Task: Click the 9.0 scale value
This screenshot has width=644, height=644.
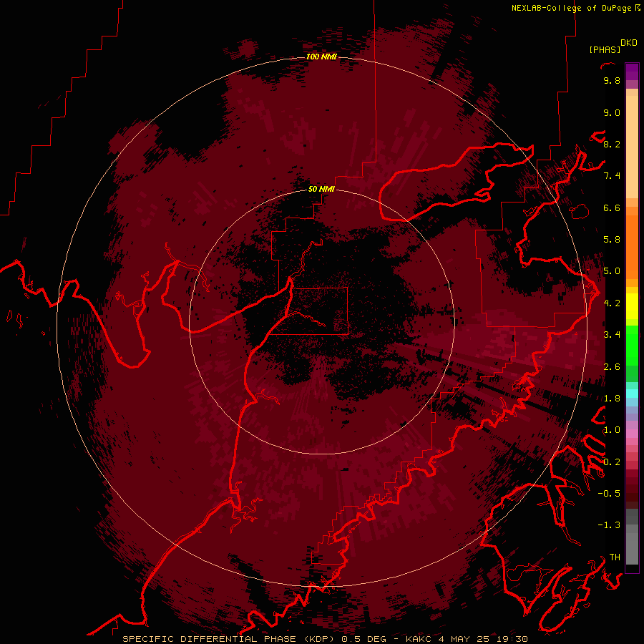Action: click(612, 113)
